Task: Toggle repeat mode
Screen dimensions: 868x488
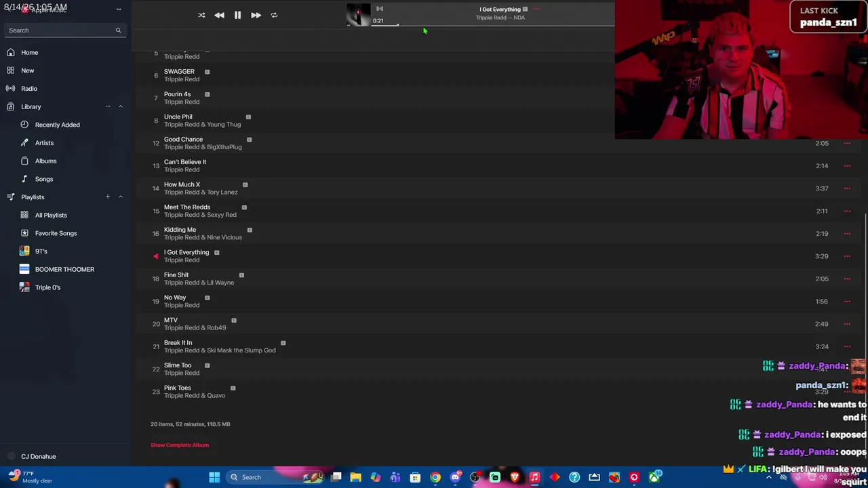Action: (274, 15)
